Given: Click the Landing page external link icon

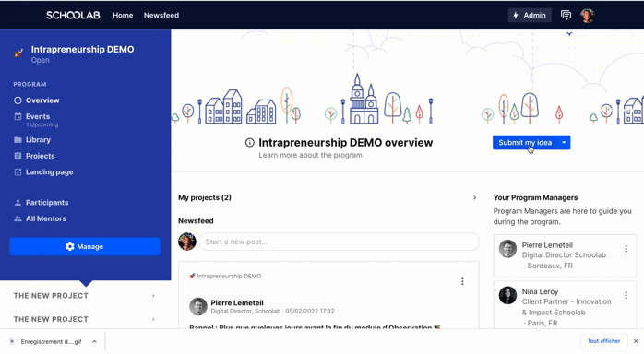Looking at the screenshot, I should point(18,171).
